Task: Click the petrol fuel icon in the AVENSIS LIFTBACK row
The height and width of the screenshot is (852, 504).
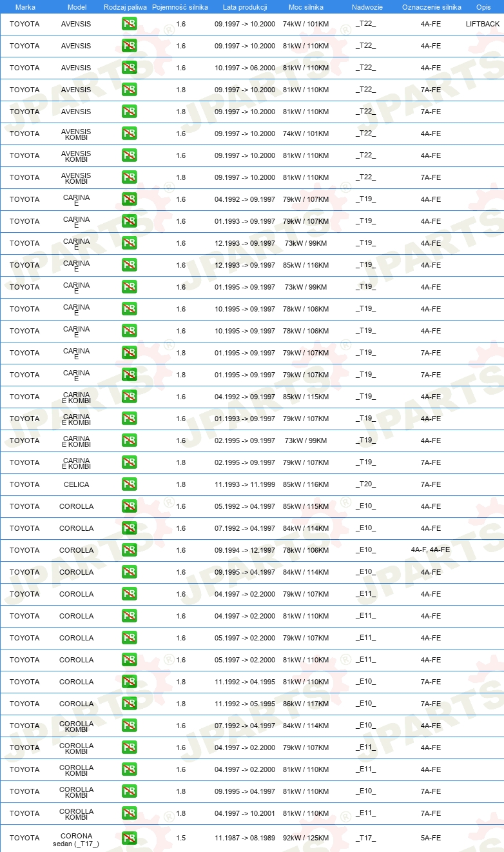Action: (129, 24)
